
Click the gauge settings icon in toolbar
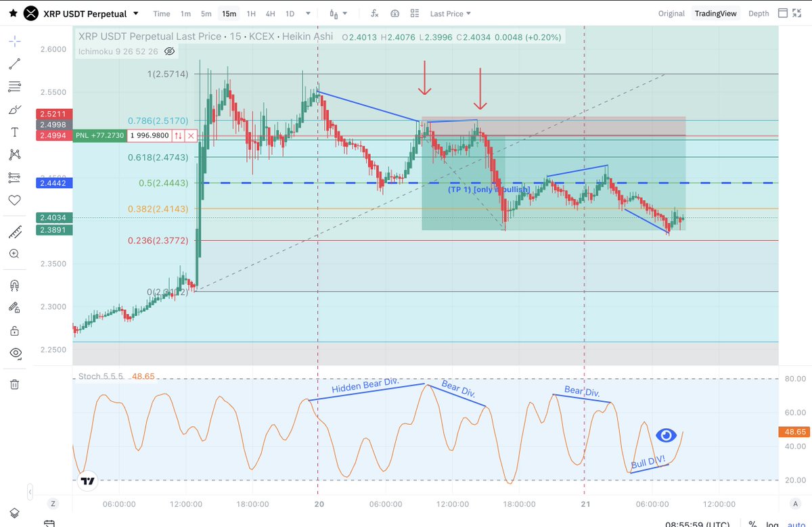(395, 14)
